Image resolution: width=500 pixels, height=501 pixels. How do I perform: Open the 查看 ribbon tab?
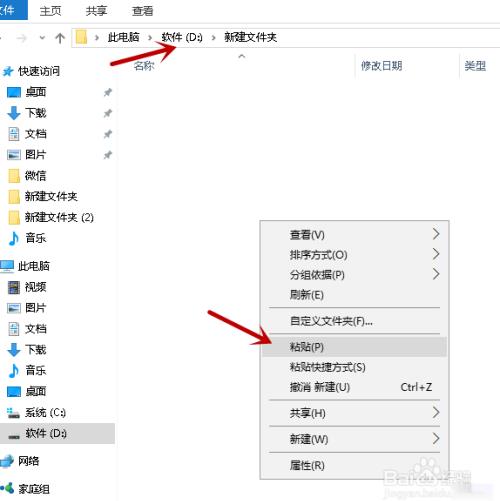pos(142,11)
